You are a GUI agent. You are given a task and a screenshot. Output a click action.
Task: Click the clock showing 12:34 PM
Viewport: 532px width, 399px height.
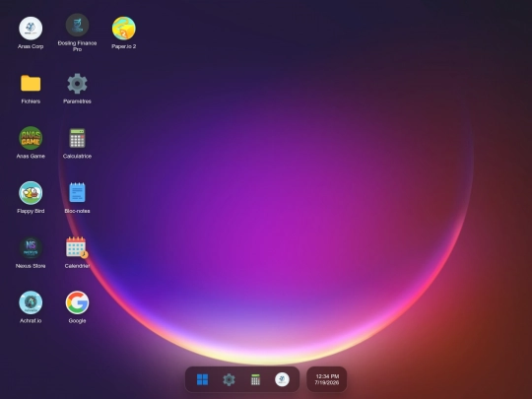[327, 379]
